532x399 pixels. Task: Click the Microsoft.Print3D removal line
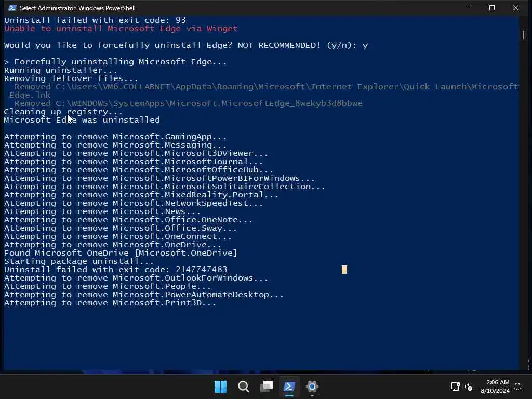(110, 303)
